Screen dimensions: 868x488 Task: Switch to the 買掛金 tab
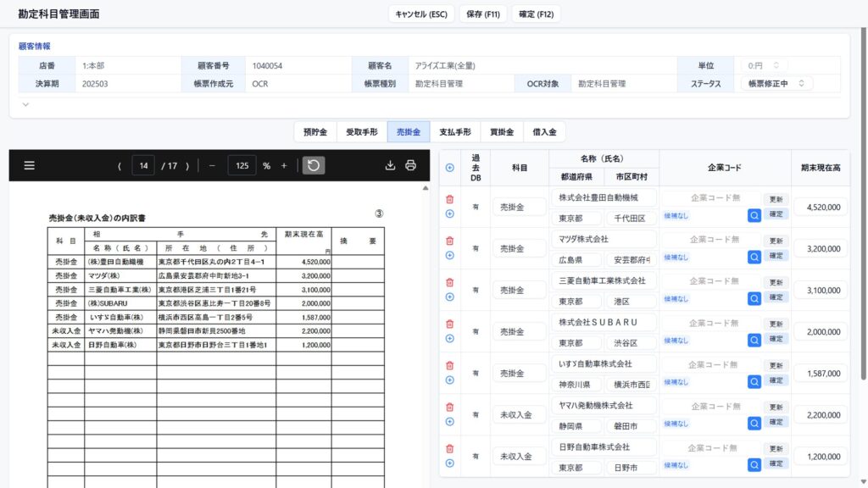(502, 131)
